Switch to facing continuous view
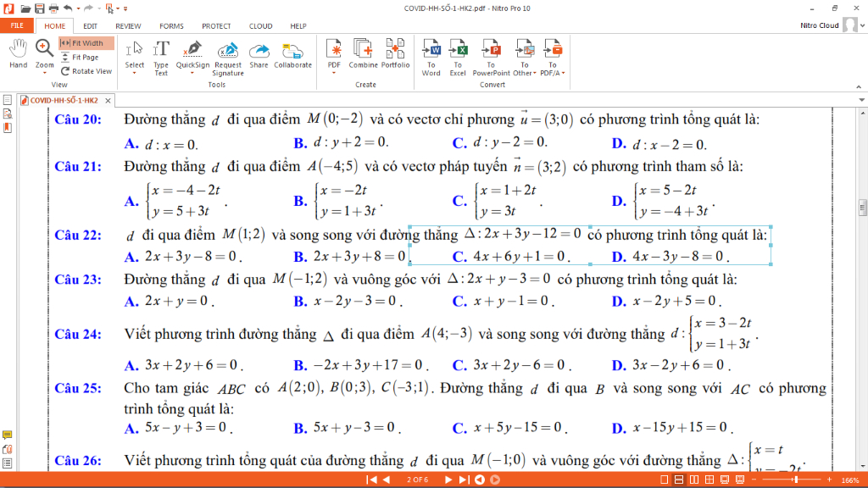The width and height of the screenshot is (868, 488). (709, 480)
